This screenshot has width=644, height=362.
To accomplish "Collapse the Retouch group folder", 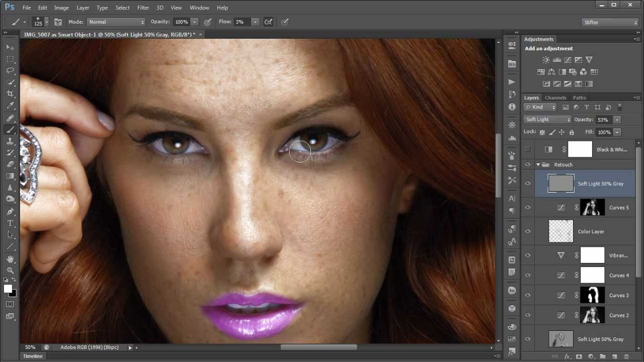I will click(x=538, y=164).
